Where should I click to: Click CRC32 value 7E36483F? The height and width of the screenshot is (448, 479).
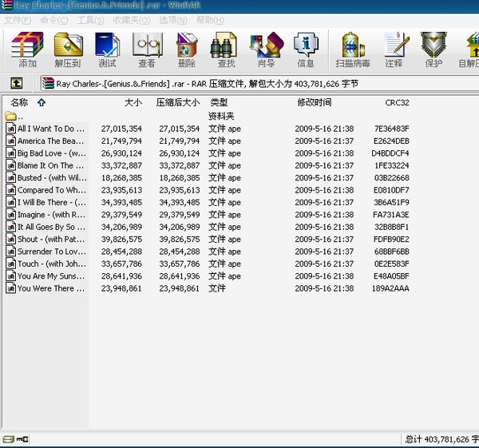pyautogui.click(x=392, y=129)
